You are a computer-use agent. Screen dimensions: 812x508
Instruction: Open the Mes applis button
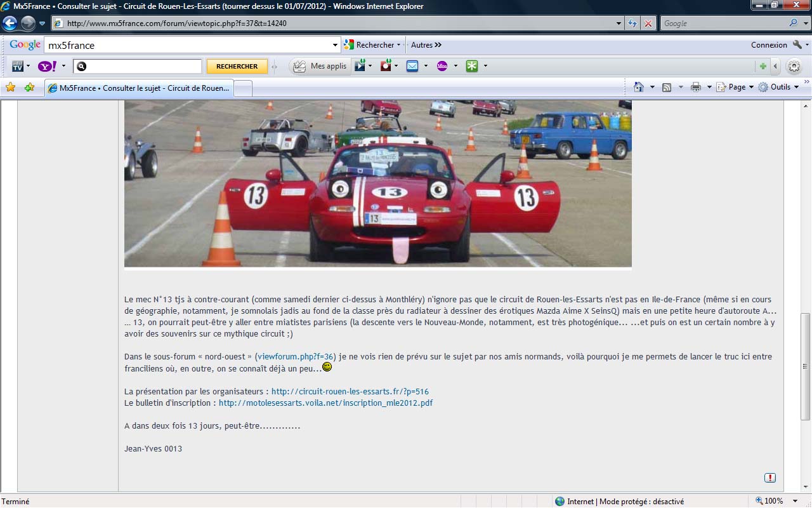[x=320, y=66]
